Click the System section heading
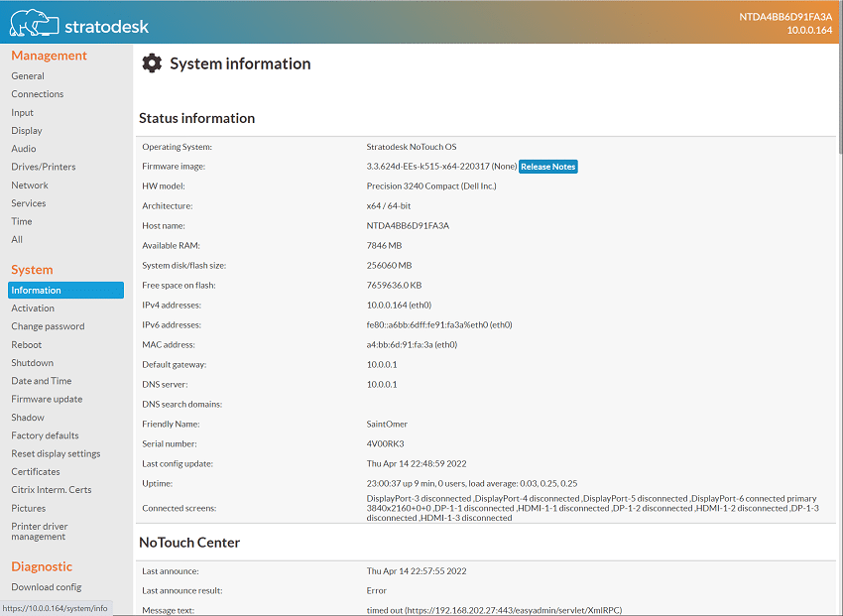843x616 pixels. point(32,269)
